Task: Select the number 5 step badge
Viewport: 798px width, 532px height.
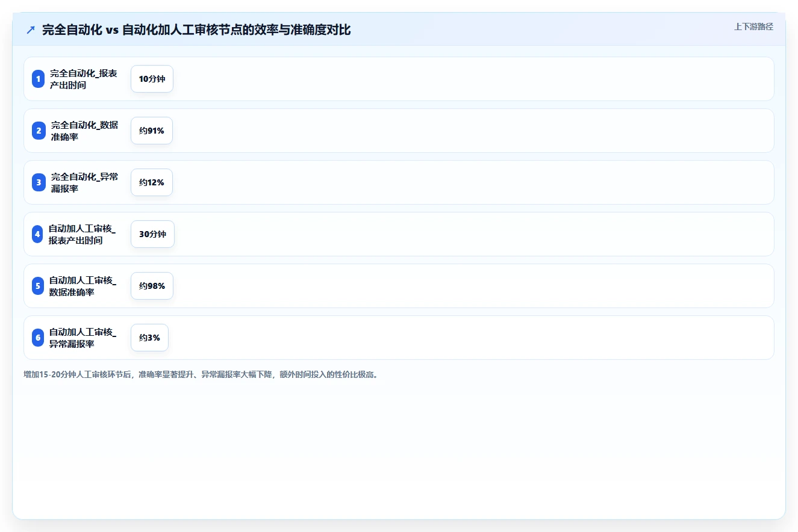Action: pos(38,286)
